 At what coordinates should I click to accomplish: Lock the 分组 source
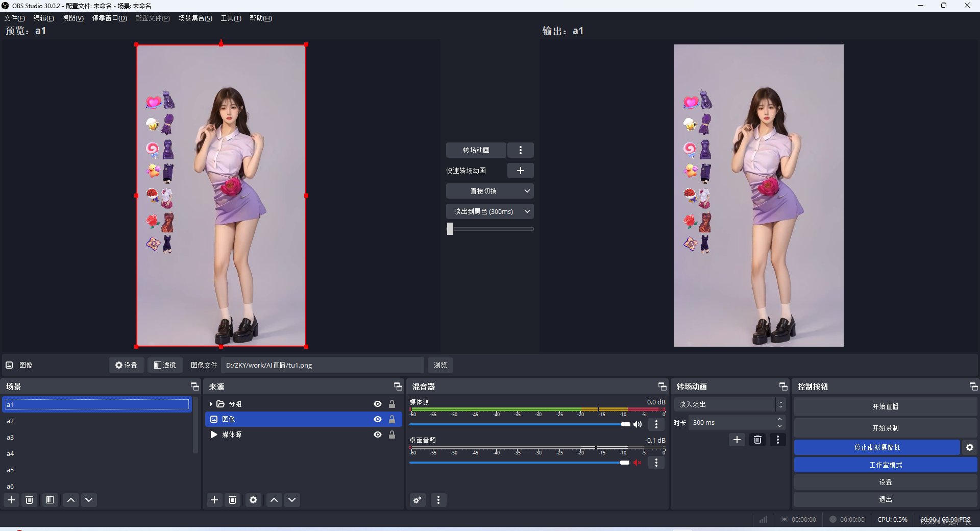[392, 404]
